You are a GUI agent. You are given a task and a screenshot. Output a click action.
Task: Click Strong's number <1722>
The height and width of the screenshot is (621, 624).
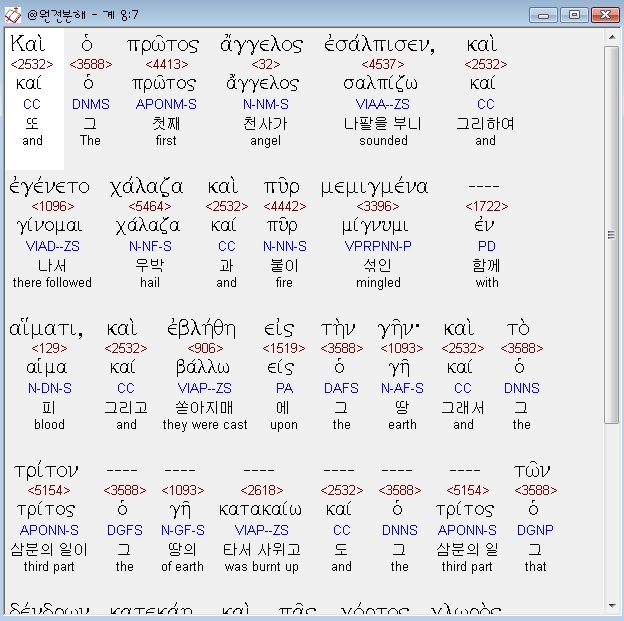(x=487, y=206)
